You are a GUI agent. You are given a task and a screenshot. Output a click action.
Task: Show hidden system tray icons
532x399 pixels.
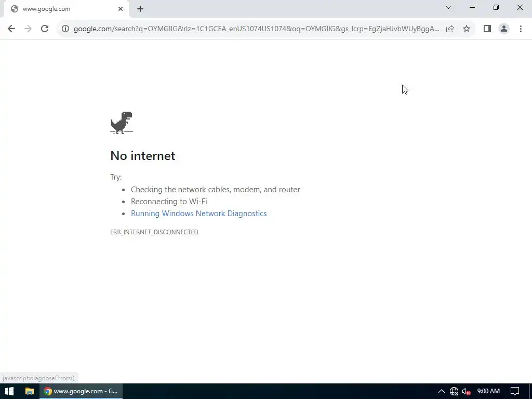click(x=442, y=391)
